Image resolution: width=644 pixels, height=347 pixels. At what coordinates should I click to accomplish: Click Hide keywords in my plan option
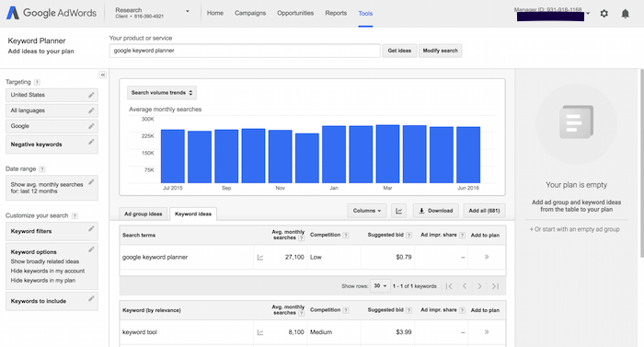coord(43,281)
